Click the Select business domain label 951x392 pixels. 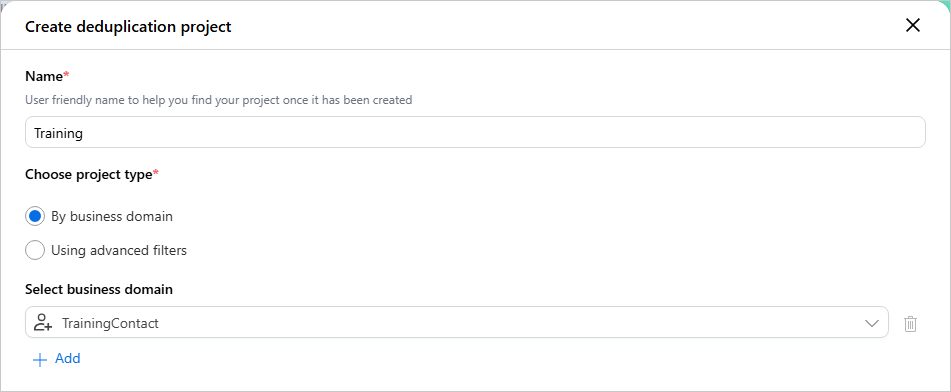(99, 290)
